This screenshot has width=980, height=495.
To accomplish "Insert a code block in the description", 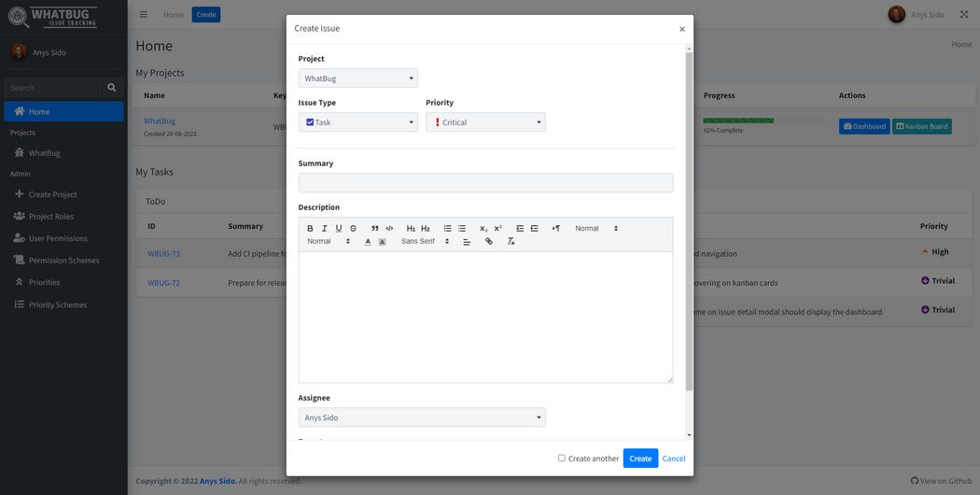I will 389,229.
